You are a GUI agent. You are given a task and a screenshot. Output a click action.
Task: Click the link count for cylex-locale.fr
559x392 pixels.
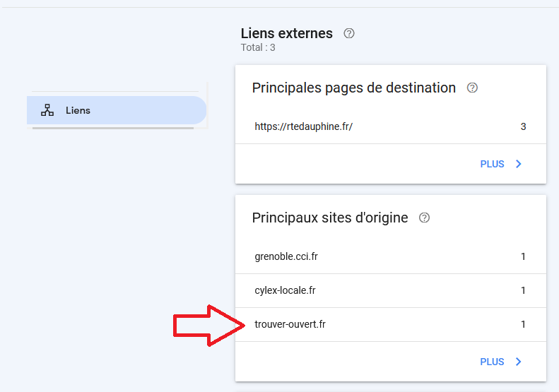pos(523,290)
